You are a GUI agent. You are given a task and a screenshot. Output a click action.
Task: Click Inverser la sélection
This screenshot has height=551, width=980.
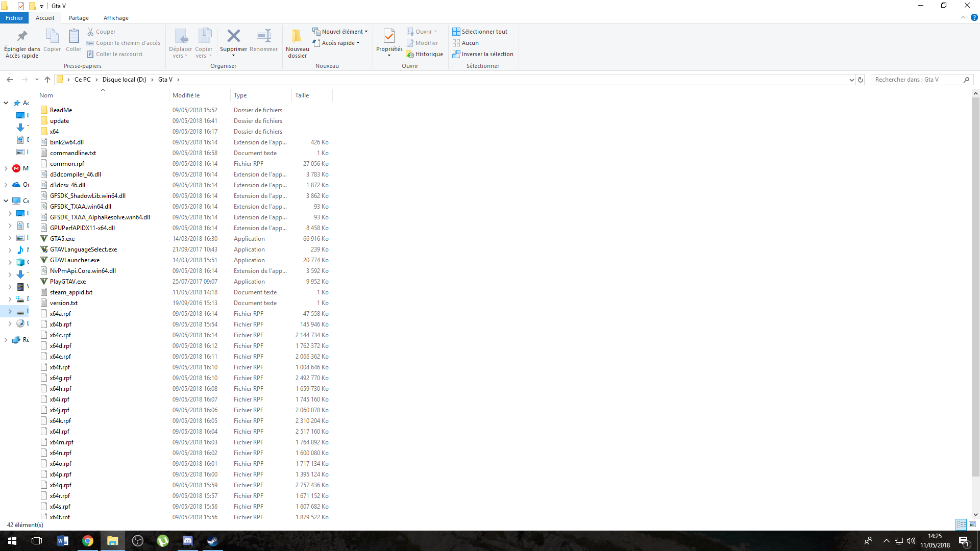click(483, 54)
